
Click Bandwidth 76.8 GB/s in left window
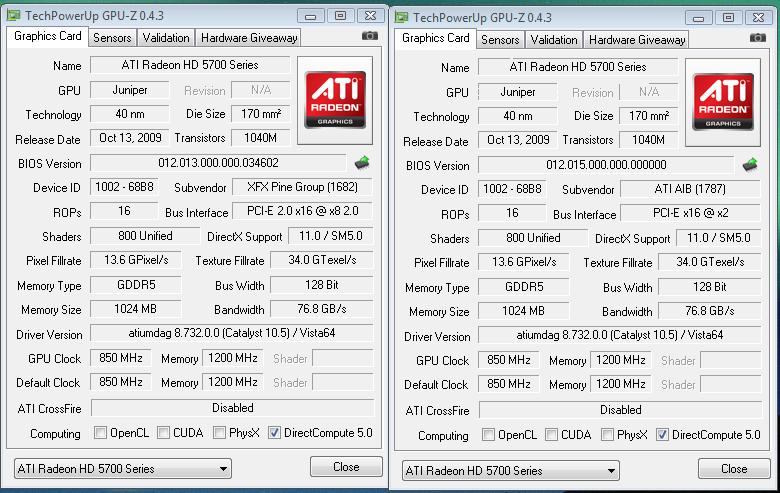[x=322, y=309]
